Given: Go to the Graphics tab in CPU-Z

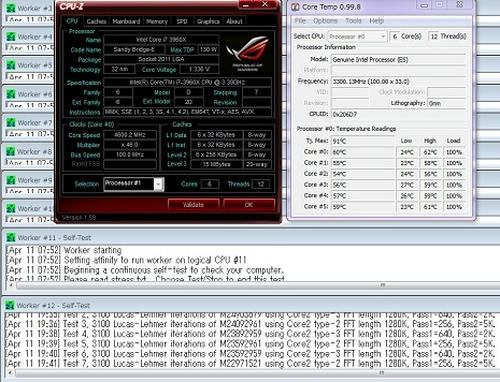Looking at the screenshot, I should [x=208, y=21].
